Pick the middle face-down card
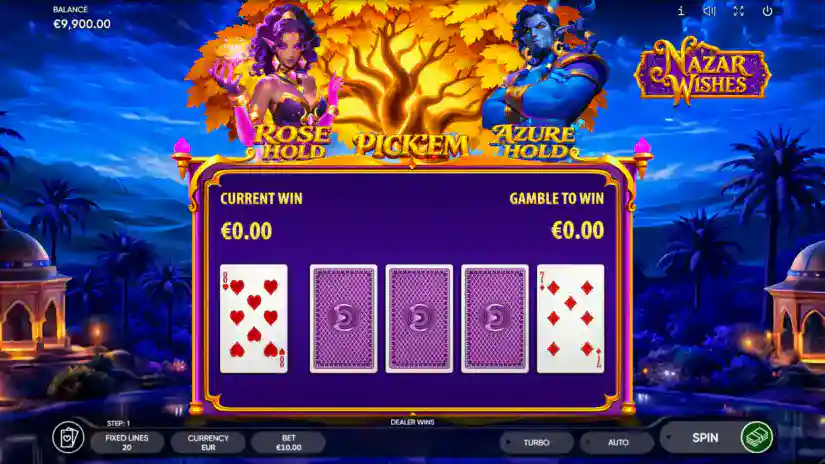 (x=419, y=319)
